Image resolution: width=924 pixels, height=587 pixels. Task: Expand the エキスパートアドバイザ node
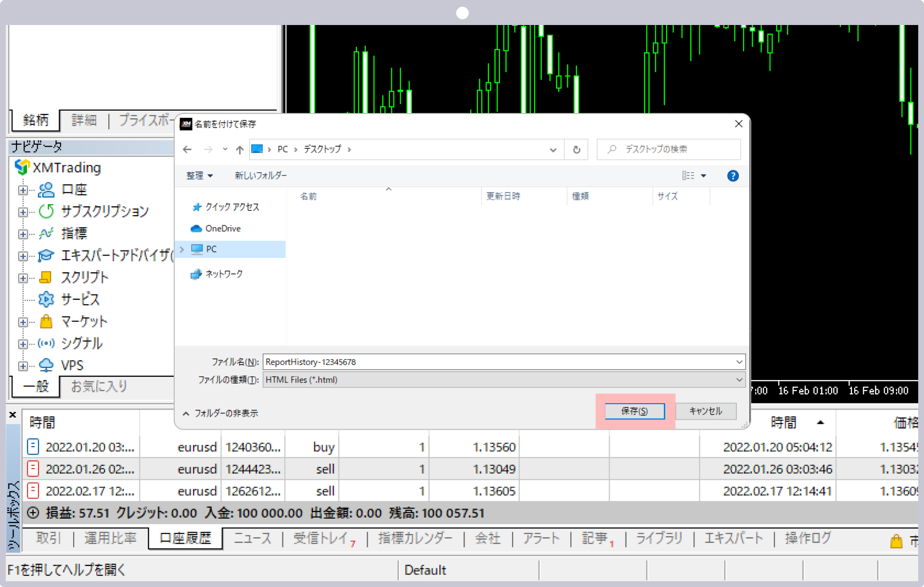click(23, 256)
